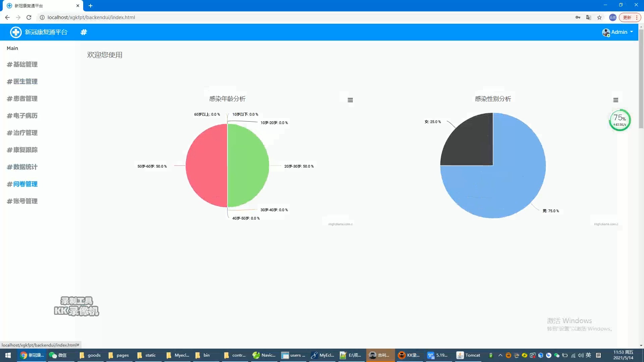Switch to MyEclipse in the taskbar
Viewport: 644px width, 362px height.
(322, 355)
